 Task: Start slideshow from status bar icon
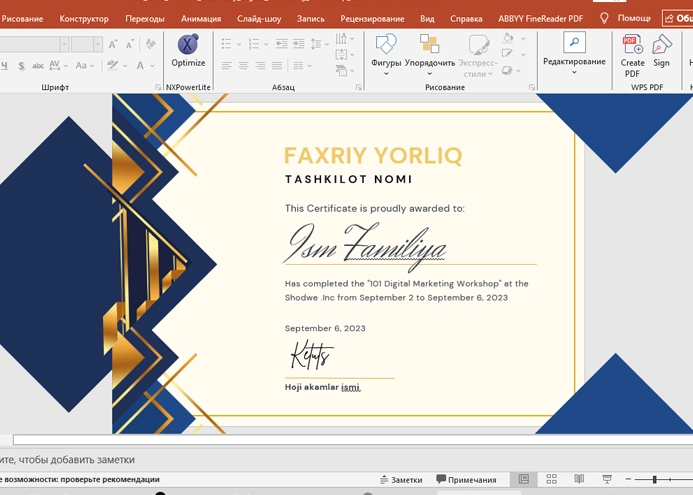[x=607, y=479]
